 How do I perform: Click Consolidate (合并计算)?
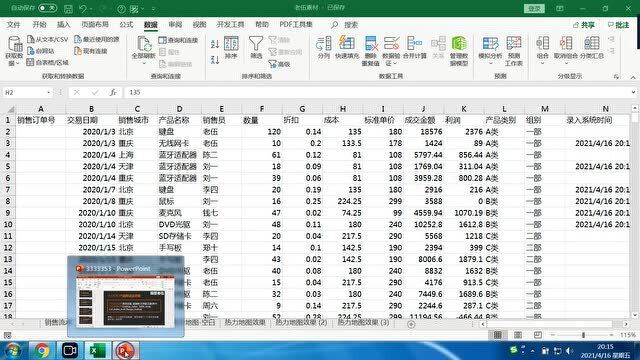pos(415,47)
